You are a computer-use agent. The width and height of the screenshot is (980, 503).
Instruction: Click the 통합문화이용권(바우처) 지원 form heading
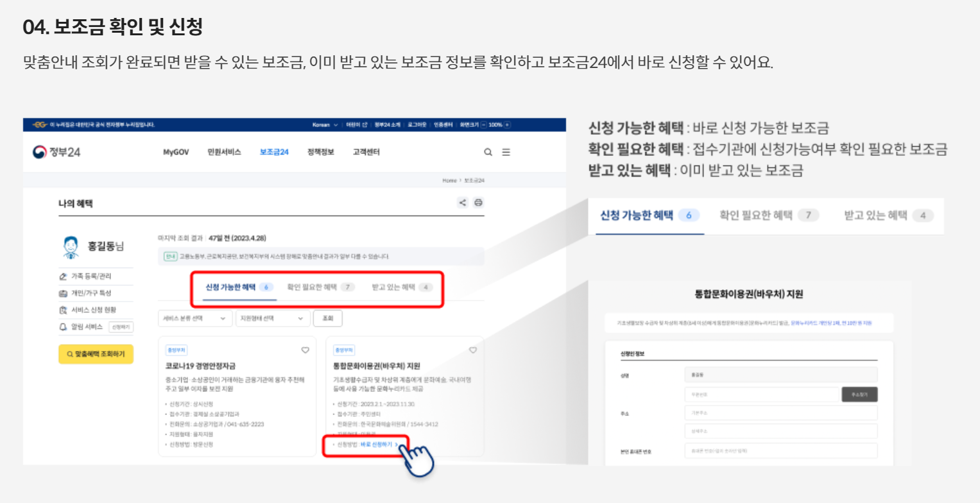(749, 294)
